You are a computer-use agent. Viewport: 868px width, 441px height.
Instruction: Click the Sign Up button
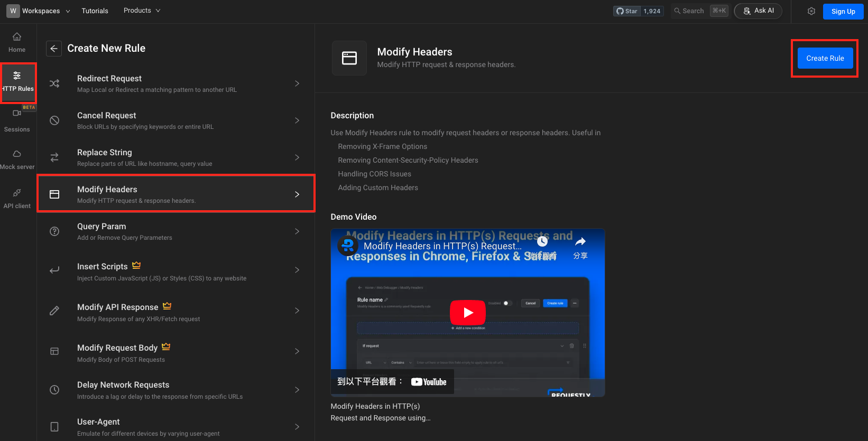point(843,12)
